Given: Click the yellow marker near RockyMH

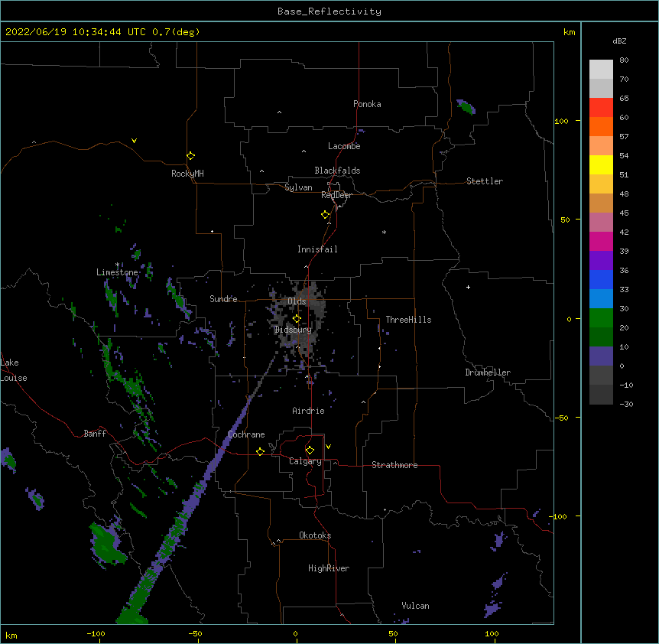Looking at the screenshot, I should pyautogui.click(x=191, y=156).
